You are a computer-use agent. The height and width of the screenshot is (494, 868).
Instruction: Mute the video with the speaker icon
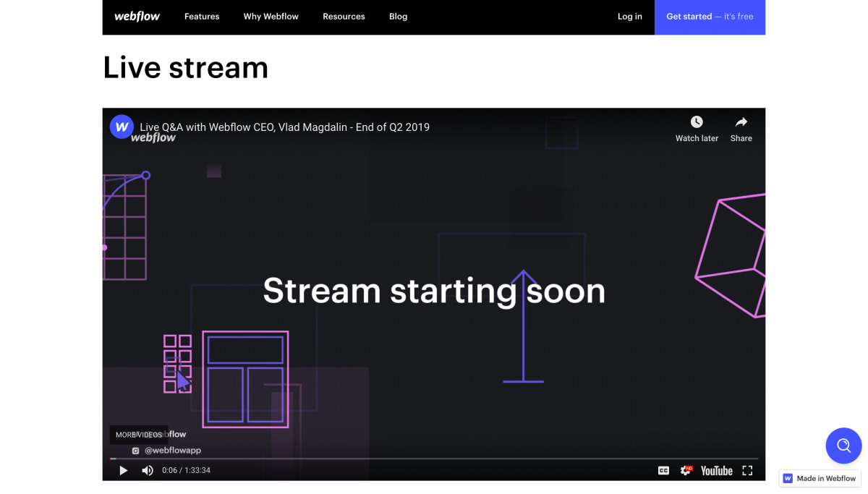148,471
